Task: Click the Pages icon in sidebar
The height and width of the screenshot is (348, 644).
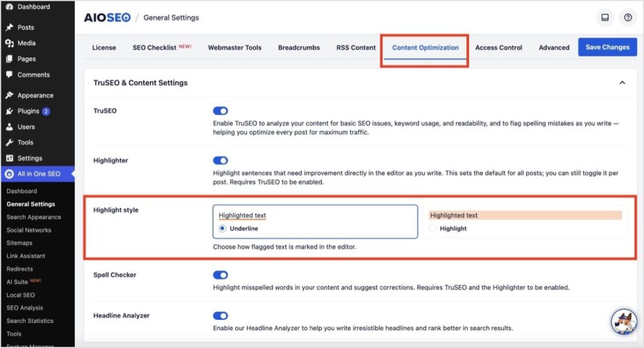Action: [x=9, y=58]
